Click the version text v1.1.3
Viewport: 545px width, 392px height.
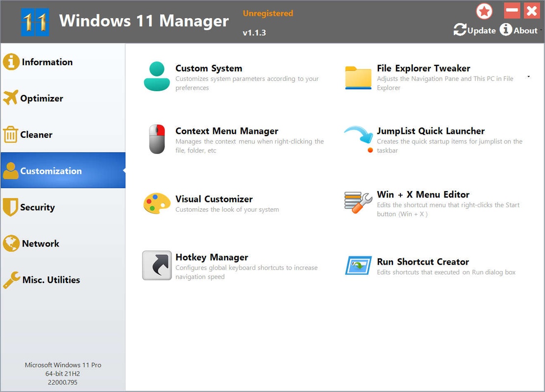click(x=254, y=33)
